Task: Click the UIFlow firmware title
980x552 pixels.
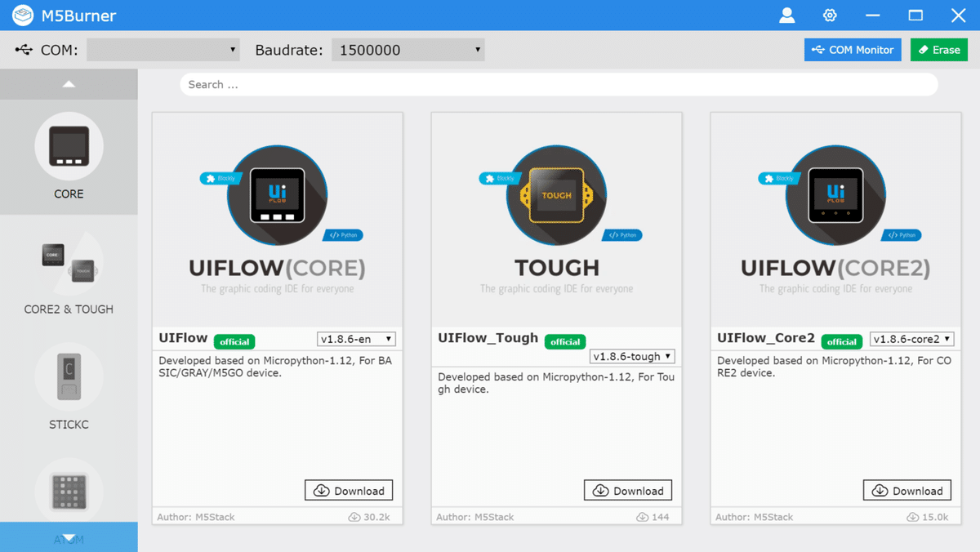Action: 183,338
